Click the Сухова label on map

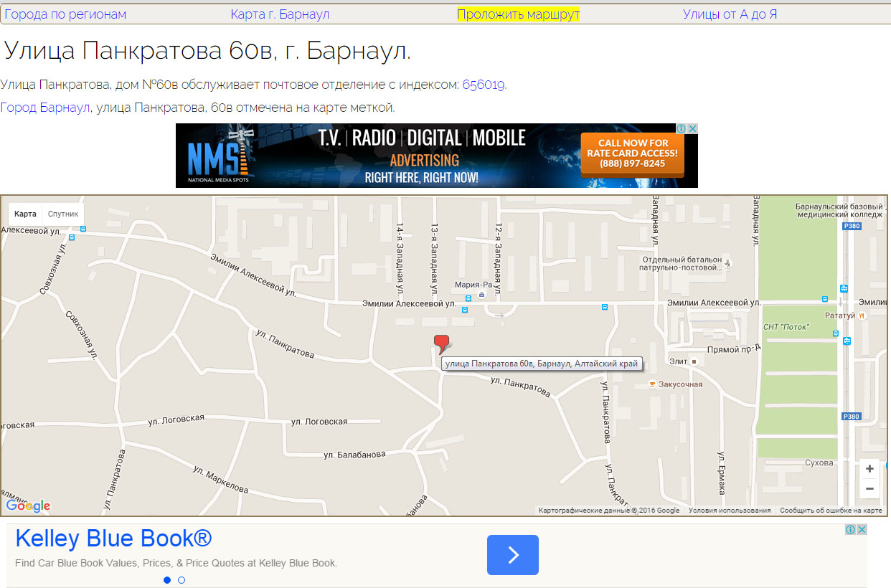pyautogui.click(x=819, y=463)
